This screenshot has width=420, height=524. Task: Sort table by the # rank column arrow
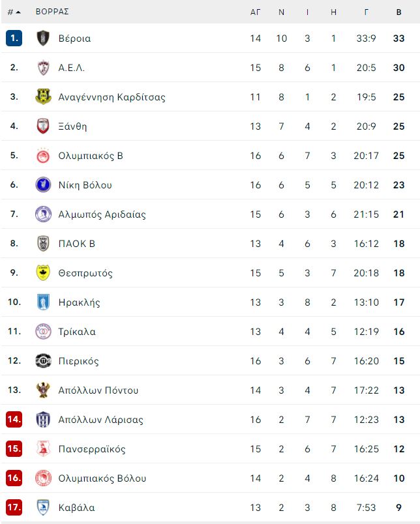14,12
